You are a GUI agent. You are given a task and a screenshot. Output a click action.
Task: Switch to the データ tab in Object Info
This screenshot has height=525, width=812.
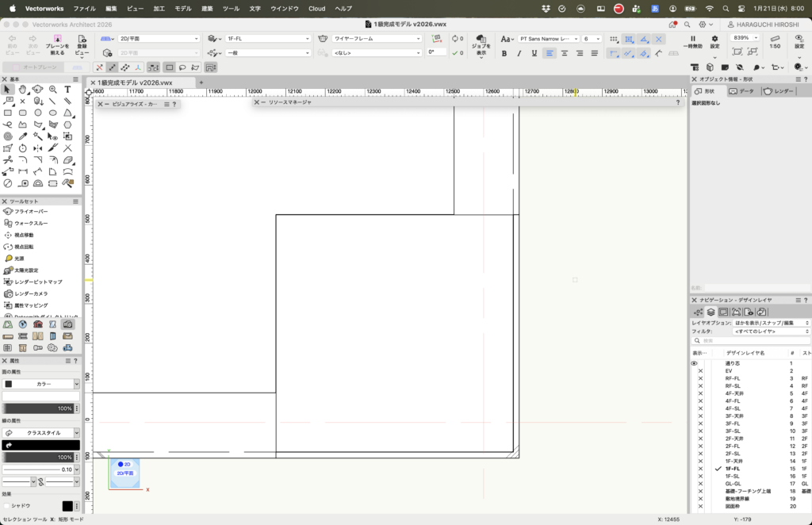741,91
